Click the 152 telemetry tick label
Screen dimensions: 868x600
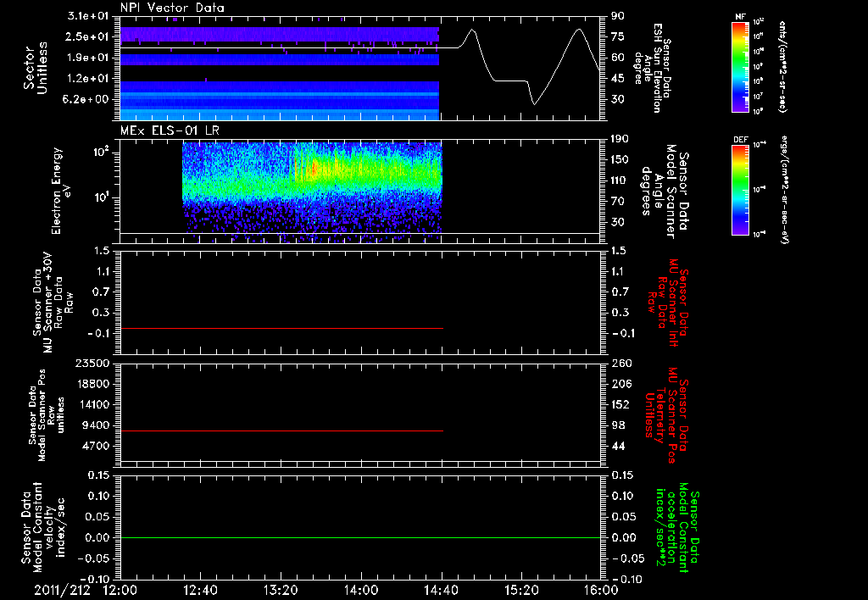pyautogui.click(x=620, y=404)
